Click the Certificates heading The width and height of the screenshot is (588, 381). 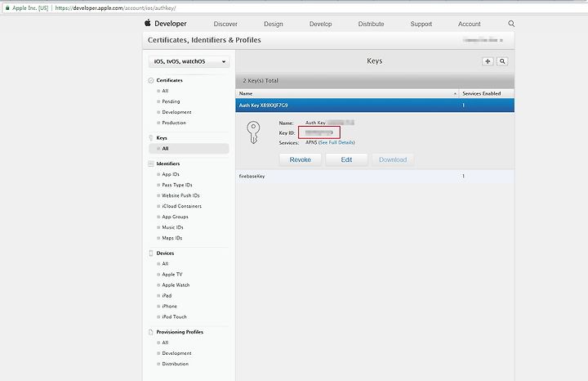170,80
